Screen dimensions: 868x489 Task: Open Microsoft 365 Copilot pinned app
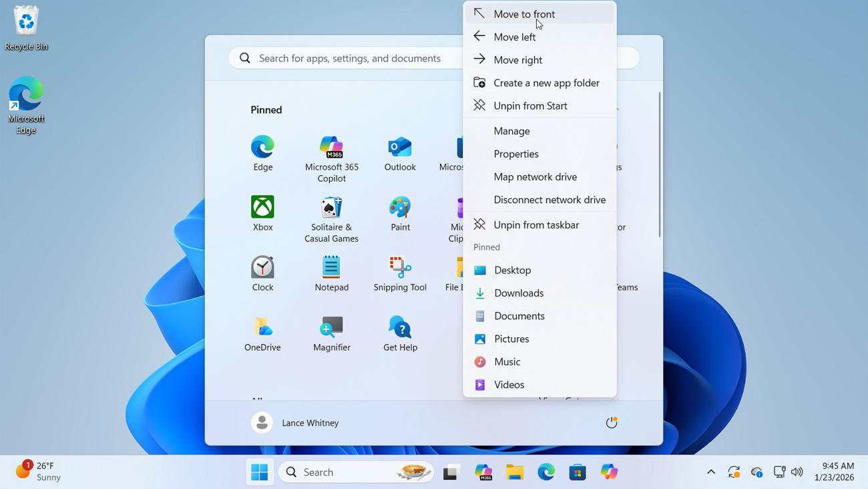click(331, 148)
